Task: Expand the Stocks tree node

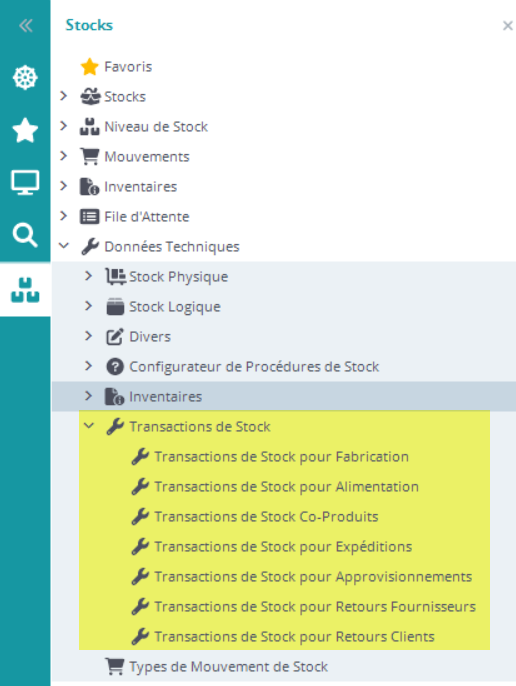Action: click(x=64, y=96)
